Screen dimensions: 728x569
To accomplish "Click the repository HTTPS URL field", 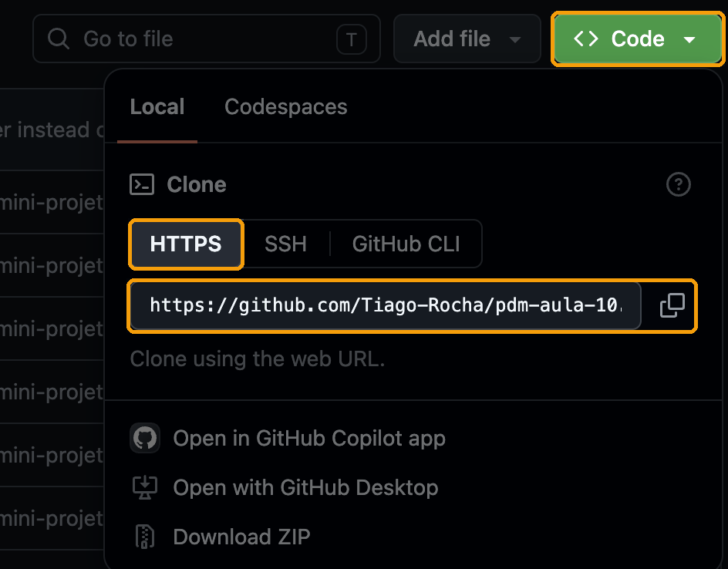I will coord(386,305).
